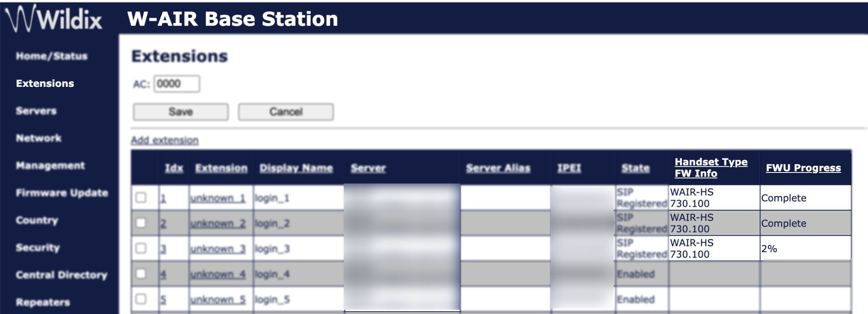Open index 4 extension link
Viewport: 868px width, 314px height.
(x=163, y=274)
